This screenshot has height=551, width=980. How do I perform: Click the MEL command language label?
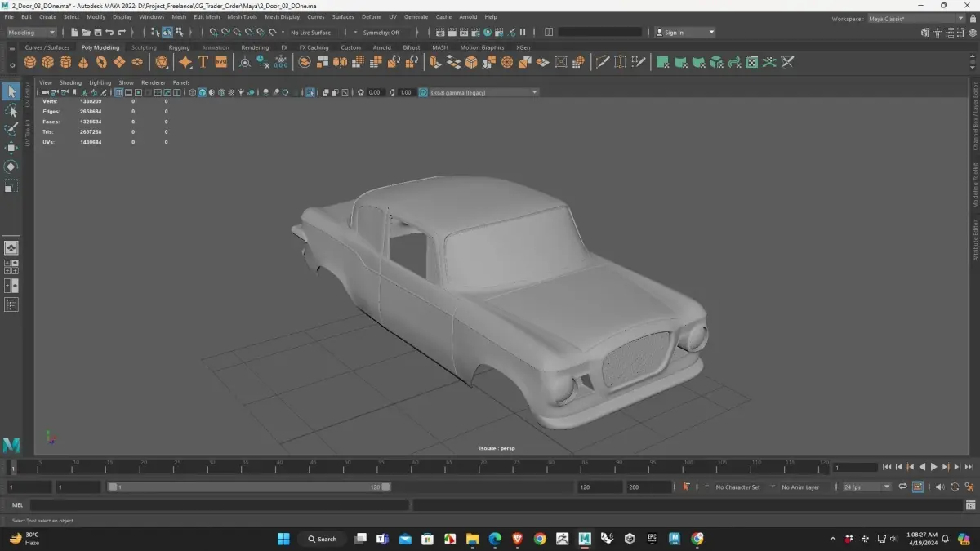[x=17, y=505]
